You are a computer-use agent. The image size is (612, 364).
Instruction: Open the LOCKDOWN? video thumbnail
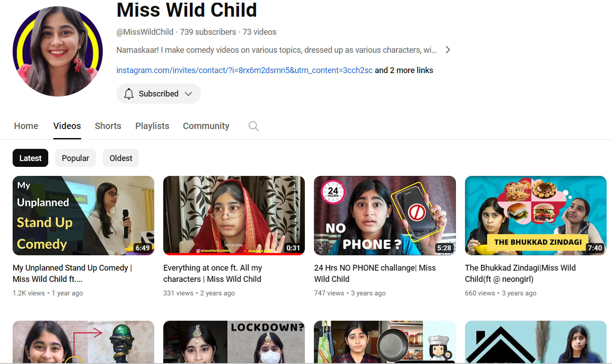point(234,342)
